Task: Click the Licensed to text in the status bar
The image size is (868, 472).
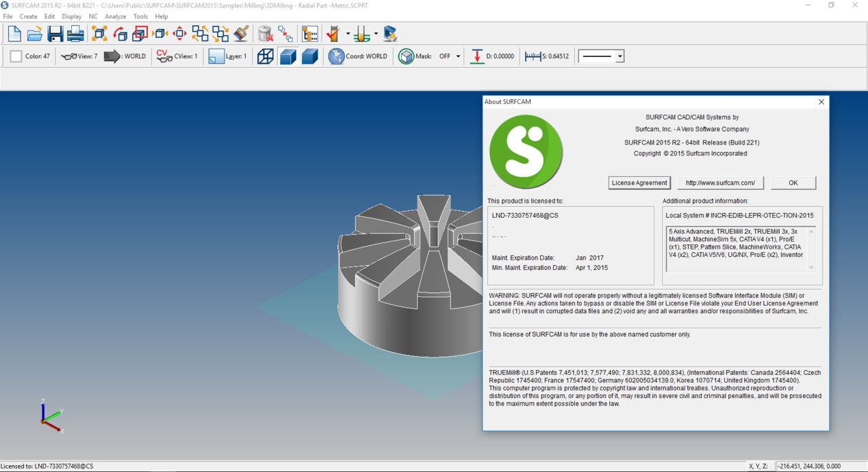Action: click(48, 467)
